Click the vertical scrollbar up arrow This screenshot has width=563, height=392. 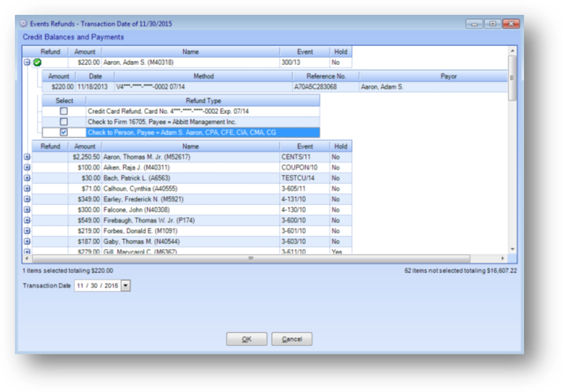pyautogui.click(x=513, y=51)
